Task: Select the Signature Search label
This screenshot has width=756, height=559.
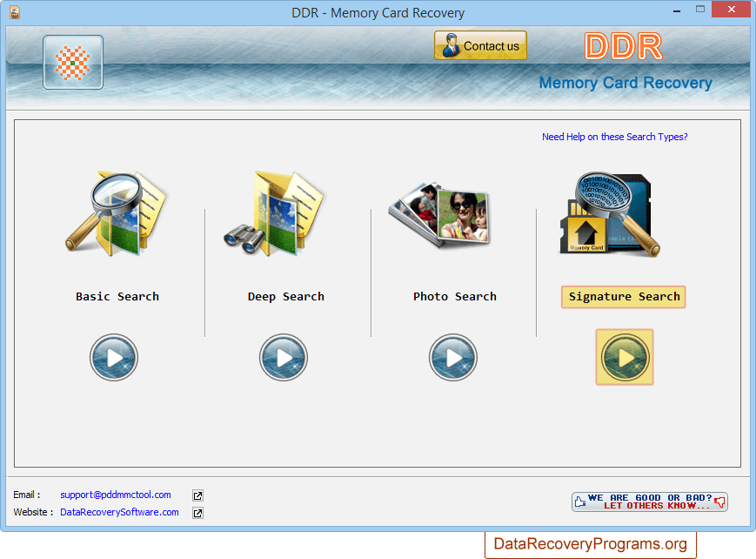Action: (x=624, y=297)
